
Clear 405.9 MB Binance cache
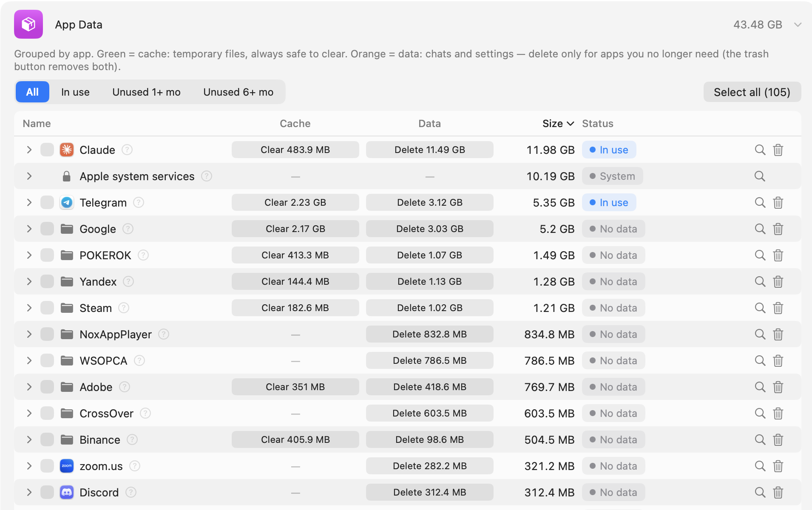tap(295, 439)
